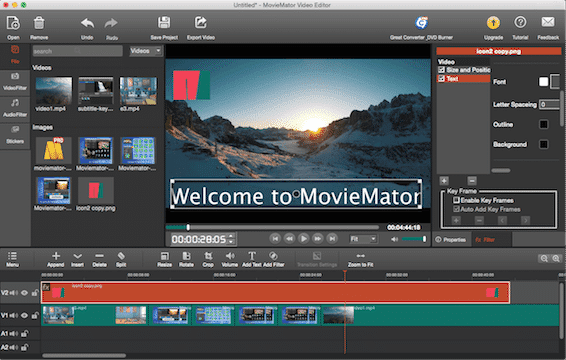Viewport: 566px width, 360px height.
Task: Hide the V1 track with eye icon
Action: [x=24, y=316]
